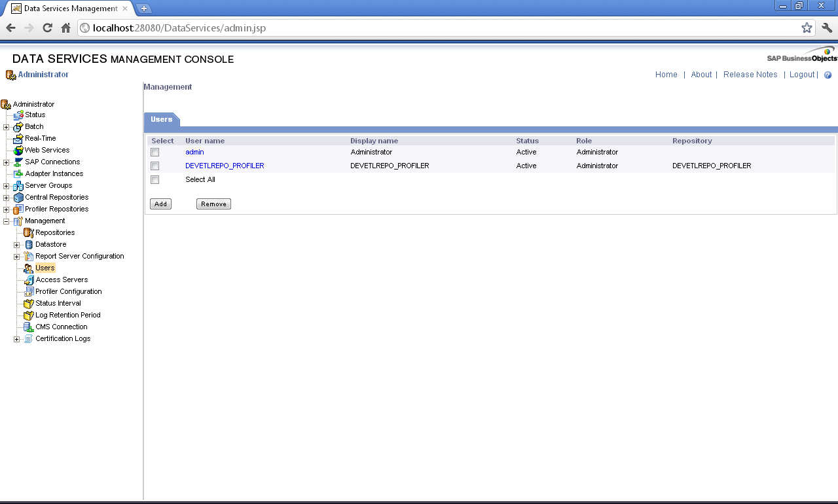838x504 pixels.
Task: Check the Select All checkbox
Action: 155,180
